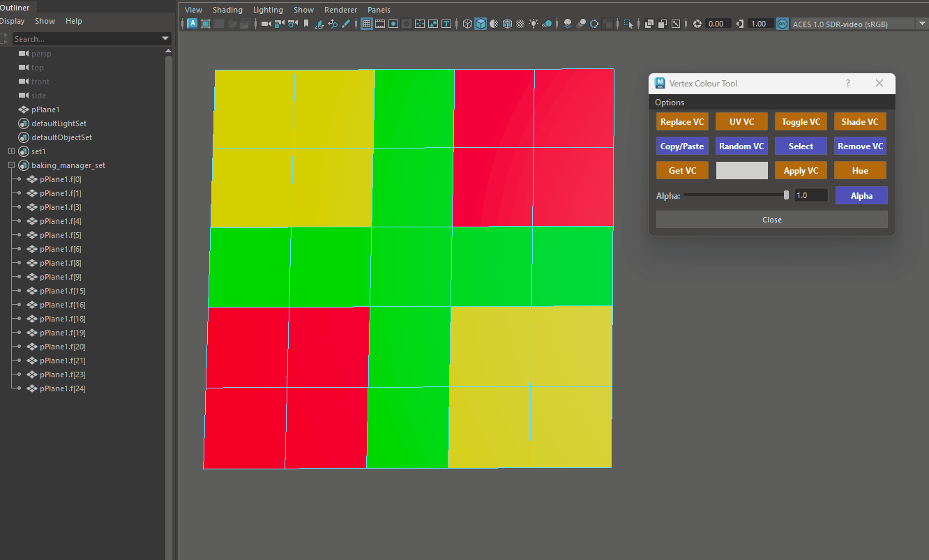Image resolution: width=929 pixels, height=560 pixels.
Task: Open the viewport View menu
Action: pyautogui.click(x=193, y=10)
